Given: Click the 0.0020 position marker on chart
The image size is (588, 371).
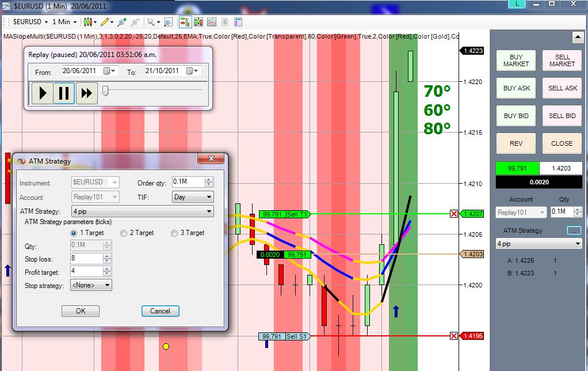Looking at the screenshot, I should click(x=284, y=255).
